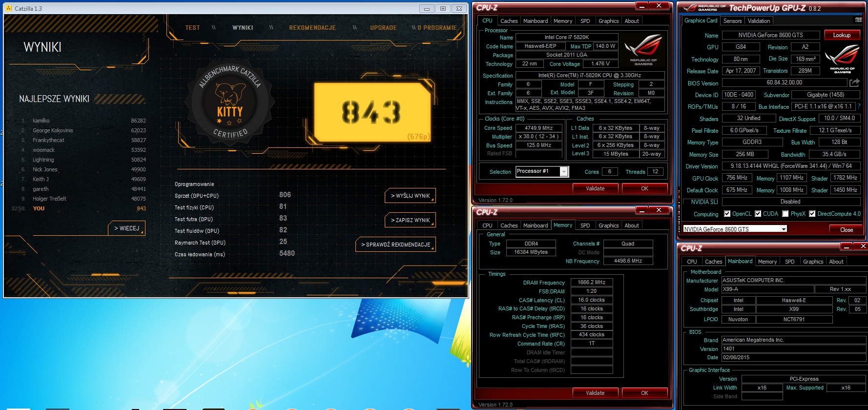
Task: Select leaderboard row Lightning
Action: 83,160
